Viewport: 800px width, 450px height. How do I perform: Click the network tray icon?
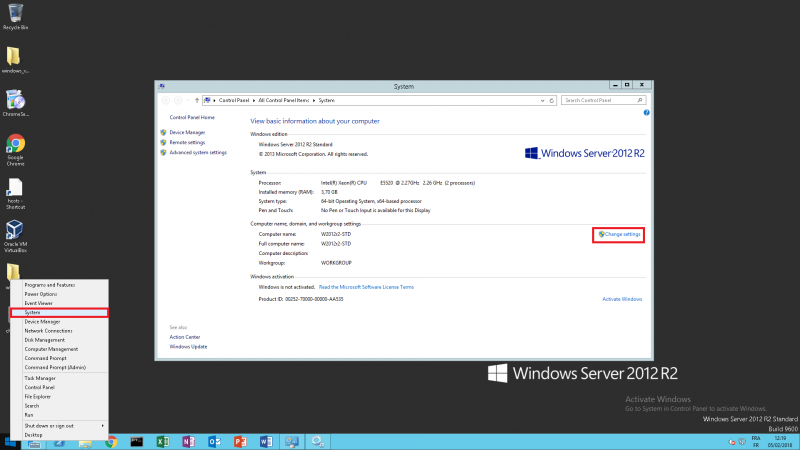(x=742, y=442)
